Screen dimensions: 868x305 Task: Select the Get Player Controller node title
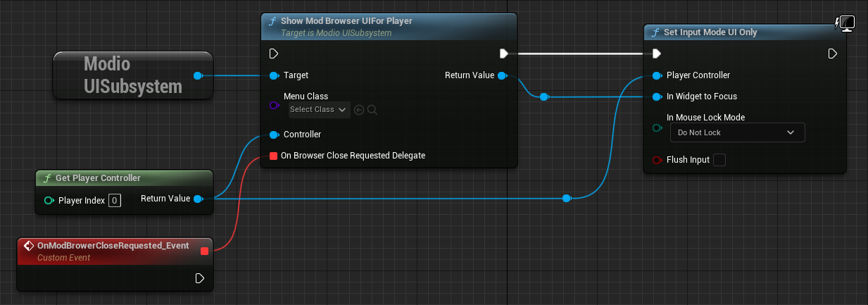pos(98,178)
